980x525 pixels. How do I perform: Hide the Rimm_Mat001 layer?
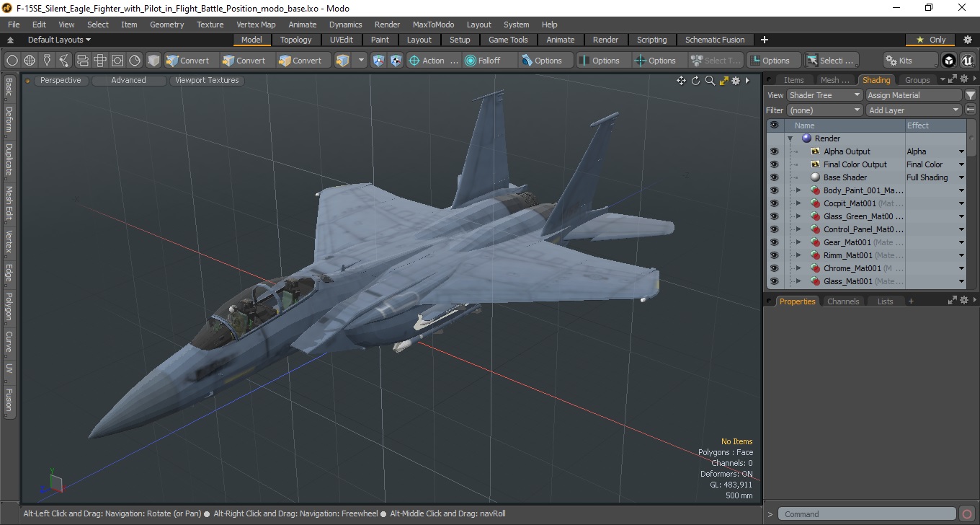coord(774,255)
